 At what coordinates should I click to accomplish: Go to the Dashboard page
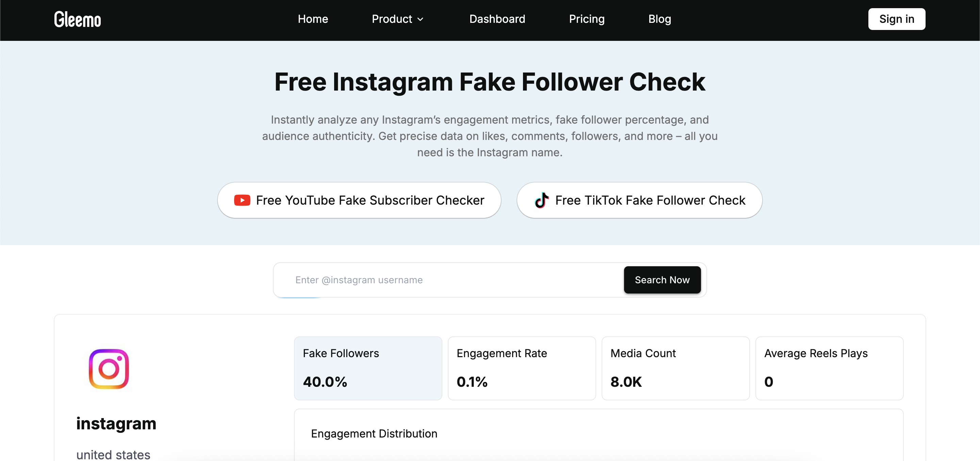497,19
